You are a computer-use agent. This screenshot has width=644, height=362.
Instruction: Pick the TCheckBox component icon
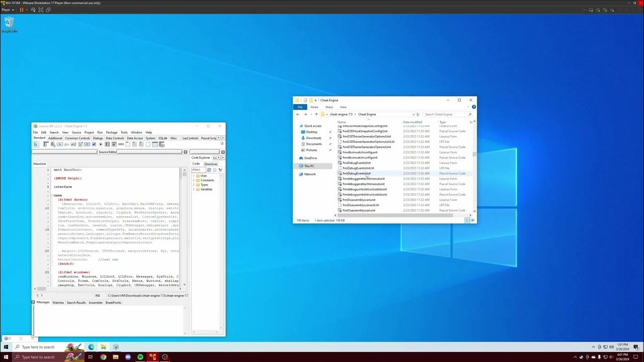[94, 144]
